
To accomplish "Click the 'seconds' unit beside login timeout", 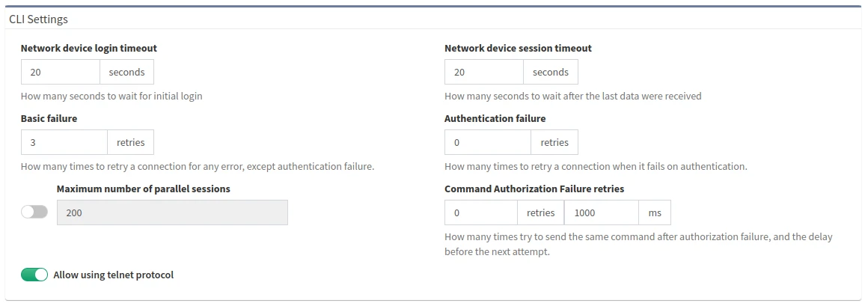I will [x=126, y=73].
